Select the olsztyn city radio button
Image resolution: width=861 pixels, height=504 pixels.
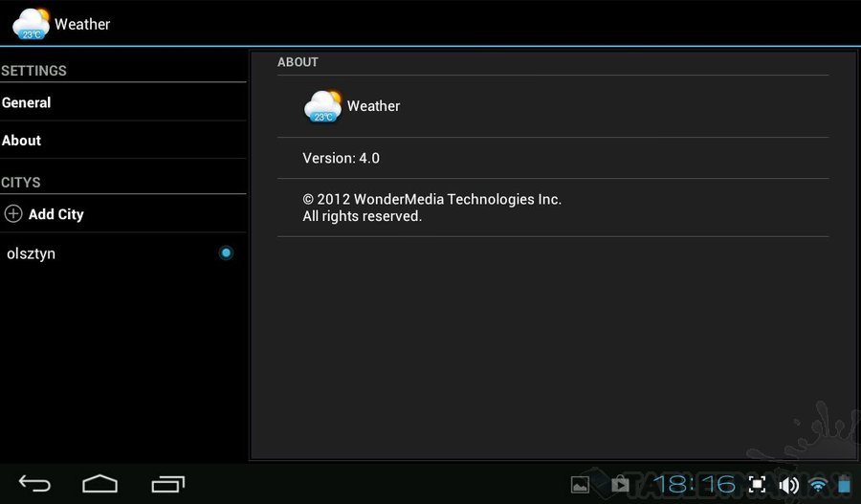pos(226,253)
